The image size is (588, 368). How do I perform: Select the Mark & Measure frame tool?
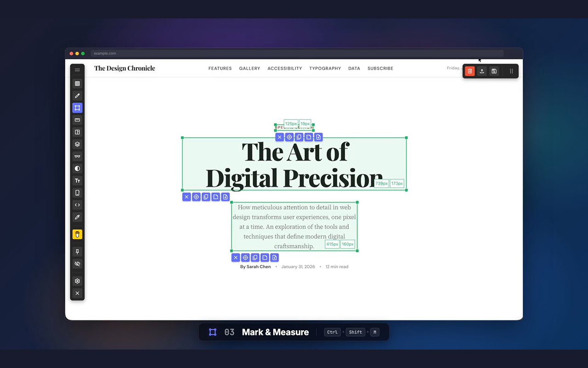point(77,108)
